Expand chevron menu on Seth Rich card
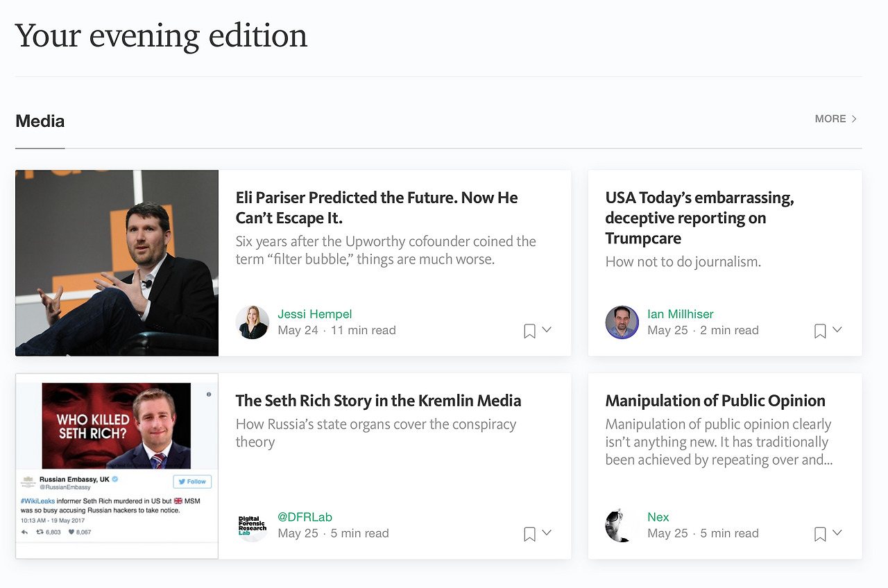 tap(547, 533)
